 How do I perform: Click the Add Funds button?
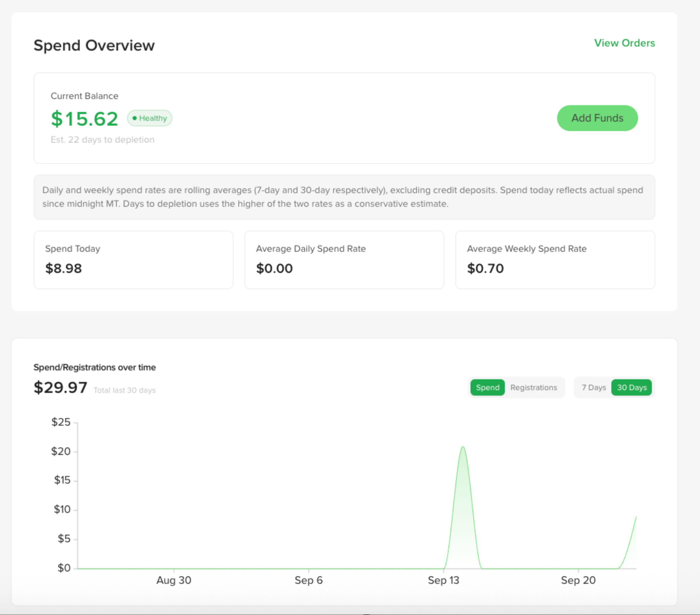point(597,118)
